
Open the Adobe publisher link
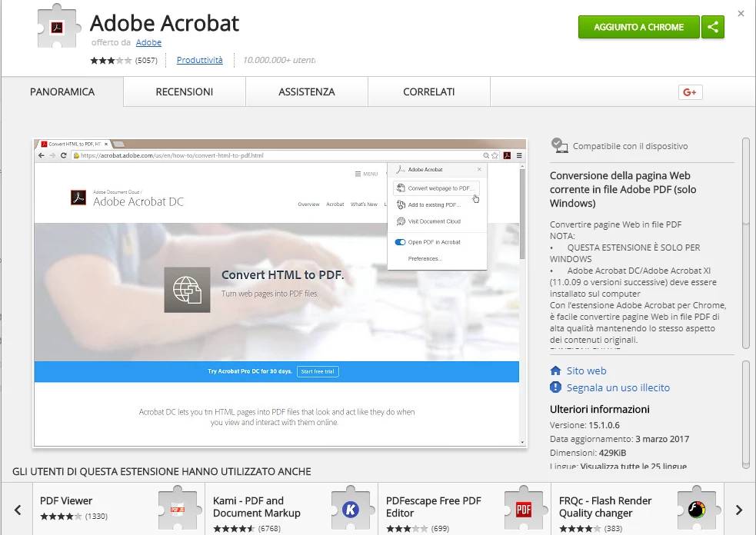pyautogui.click(x=148, y=42)
